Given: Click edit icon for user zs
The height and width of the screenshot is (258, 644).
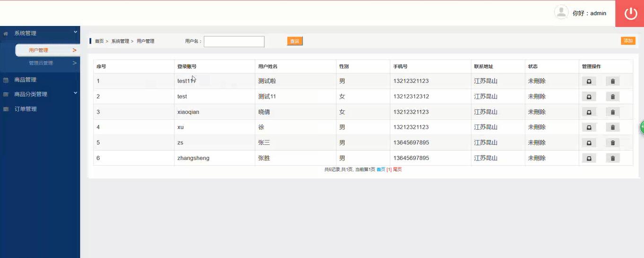Looking at the screenshot, I should (589, 143).
